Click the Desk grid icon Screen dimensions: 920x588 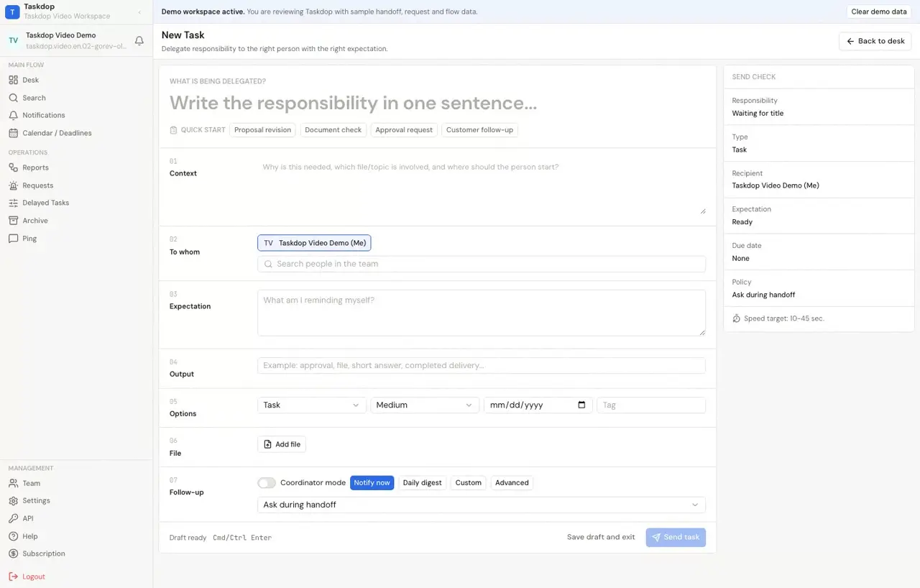click(x=13, y=80)
